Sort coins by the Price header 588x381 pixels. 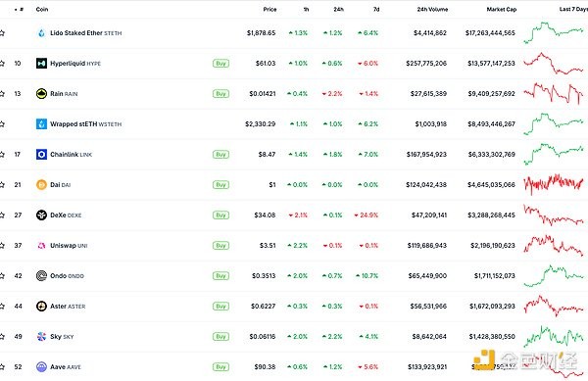[x=269, y=10]
